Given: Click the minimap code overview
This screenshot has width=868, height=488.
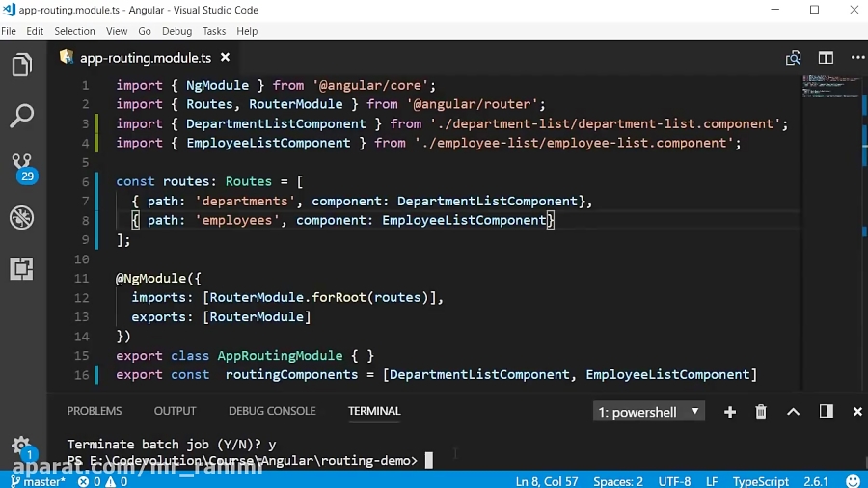Looking at the screenshot, I should click(830, 88).
